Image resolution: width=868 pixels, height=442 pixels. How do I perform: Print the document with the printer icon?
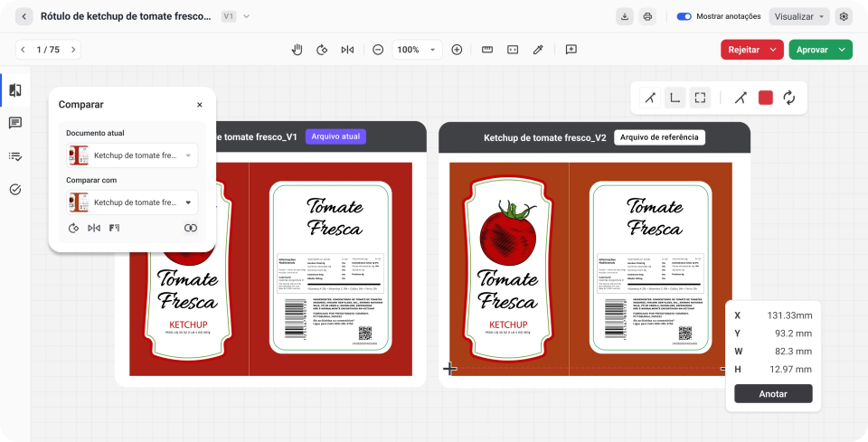pyautogui.click(x=647, y=16)
